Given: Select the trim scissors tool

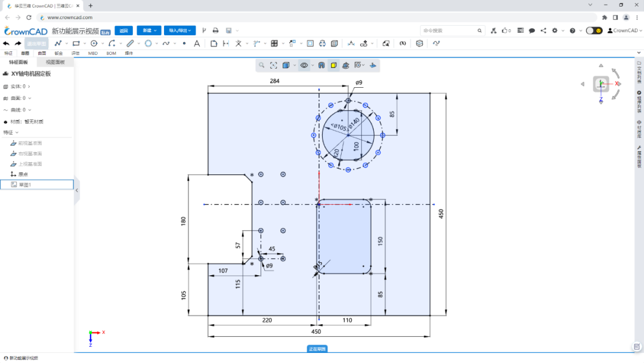Looking at the screenshot, I should click(x=238, y=43).
